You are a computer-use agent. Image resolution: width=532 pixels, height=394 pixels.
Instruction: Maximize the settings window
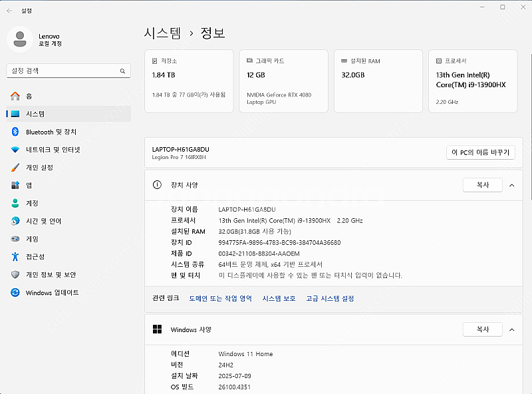tap(503, 7)
